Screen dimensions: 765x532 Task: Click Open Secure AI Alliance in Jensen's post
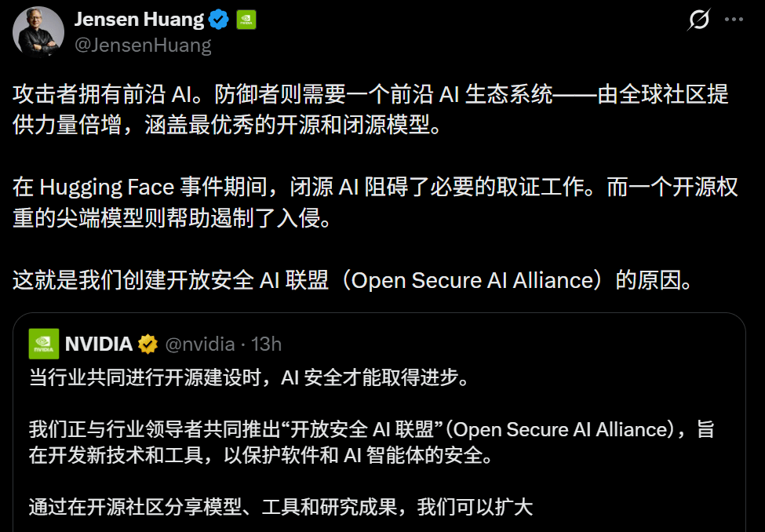pos(473,280)
